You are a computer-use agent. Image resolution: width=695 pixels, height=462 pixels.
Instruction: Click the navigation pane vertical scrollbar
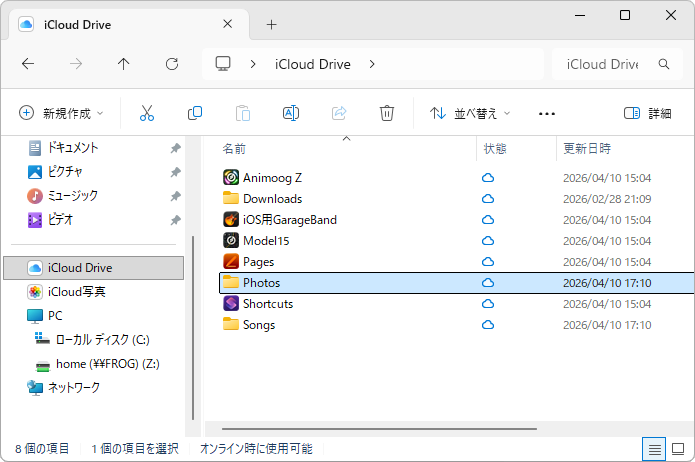point(193,327)
